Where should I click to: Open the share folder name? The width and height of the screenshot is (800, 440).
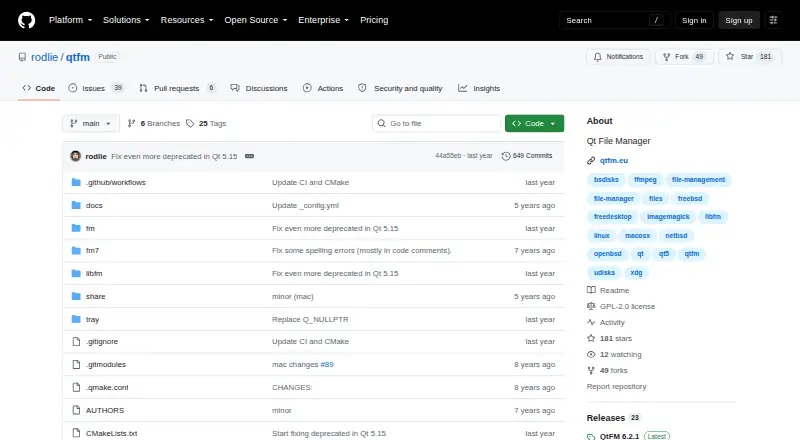95,297
